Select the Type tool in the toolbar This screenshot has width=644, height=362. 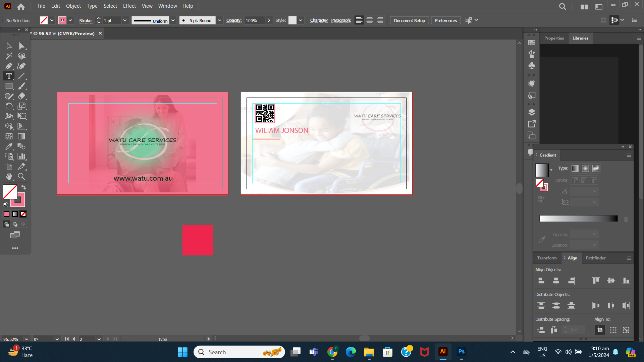[8, 76]
